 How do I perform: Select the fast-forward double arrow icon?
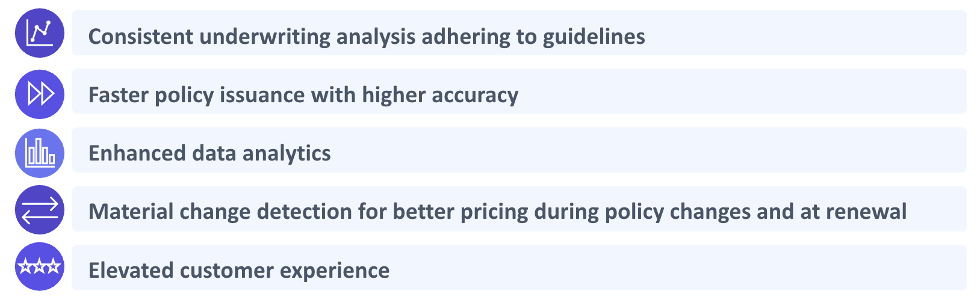[40, 94]
